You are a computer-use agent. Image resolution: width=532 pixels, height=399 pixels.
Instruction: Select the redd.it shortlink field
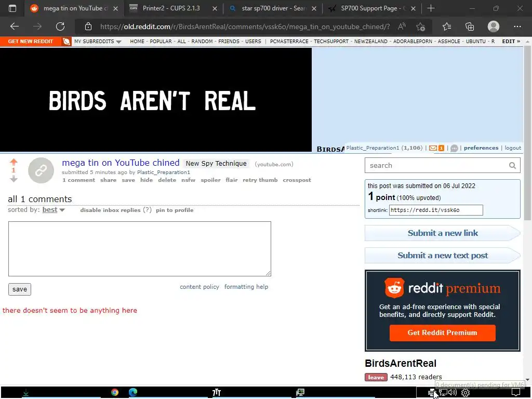point(436,210)
